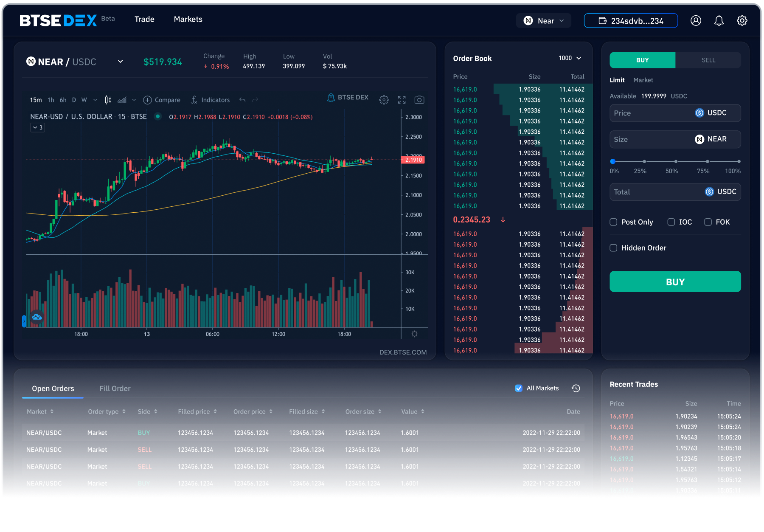Take a chart snapshot with the camera icon
The width and height of the screenshot is (764, 532).
tap(419, 100)
